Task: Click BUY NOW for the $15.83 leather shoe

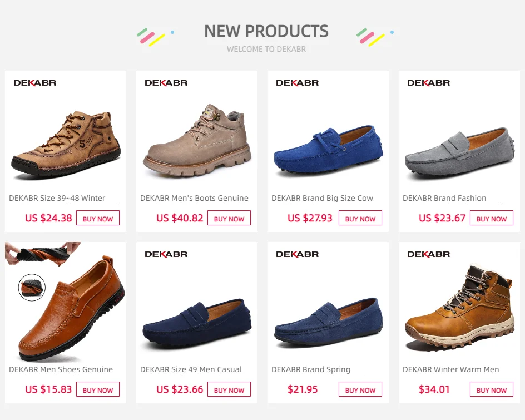Action: (x=98, y=389)
